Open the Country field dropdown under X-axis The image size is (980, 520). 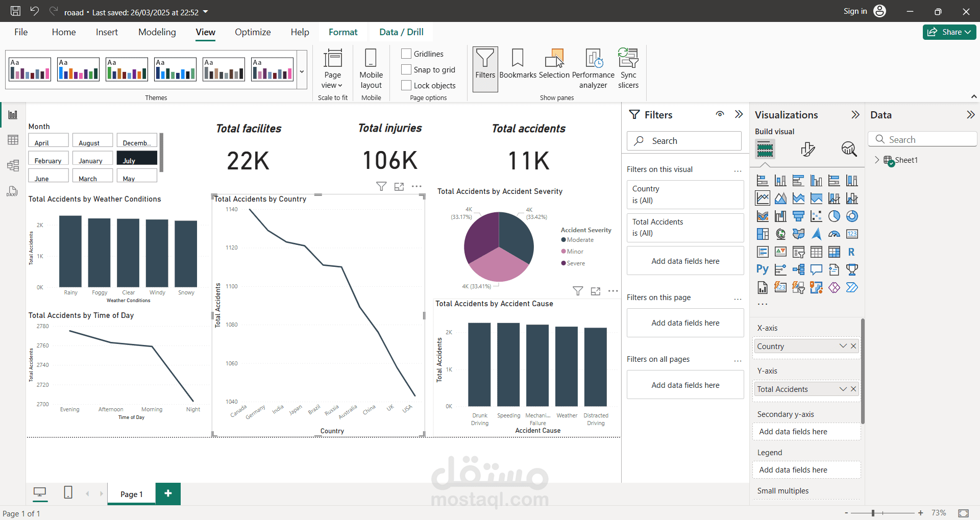pyautogui.click(x=843, y=346)
